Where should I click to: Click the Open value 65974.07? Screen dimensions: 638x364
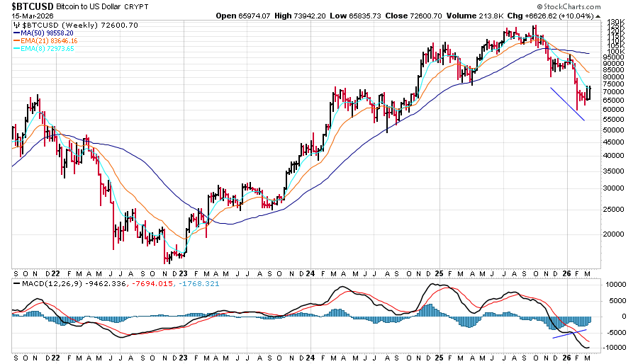point(254,16)
